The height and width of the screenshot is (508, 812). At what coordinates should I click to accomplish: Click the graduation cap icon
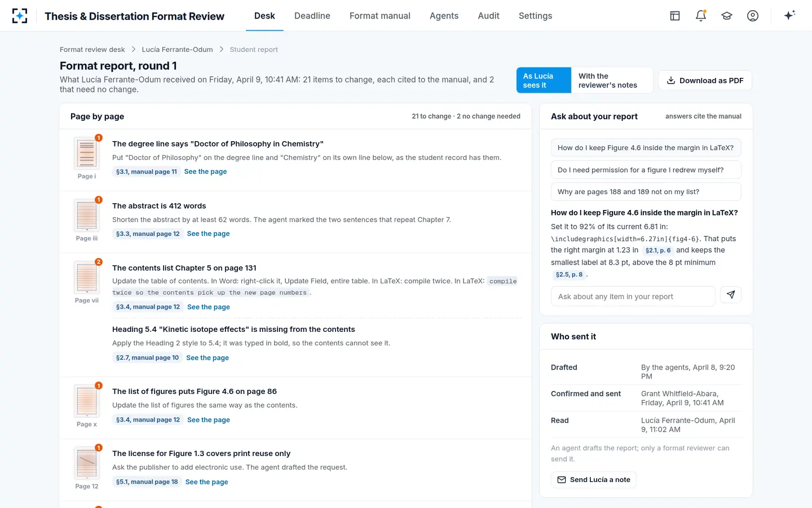[x=727, y=16]
